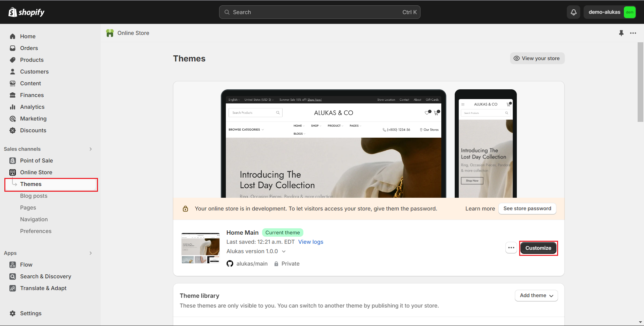The image size is (644, 326).
Task: Click the Products tag icon
Action: click(x=13, y=60)
